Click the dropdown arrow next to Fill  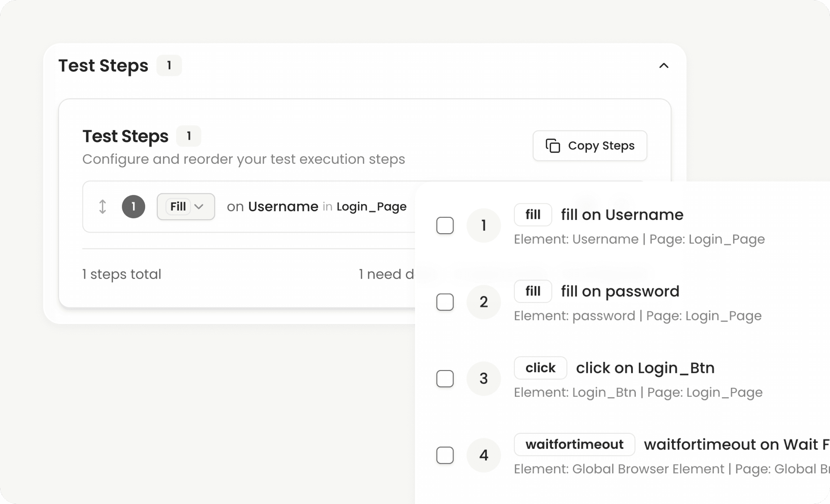(198, 206)
